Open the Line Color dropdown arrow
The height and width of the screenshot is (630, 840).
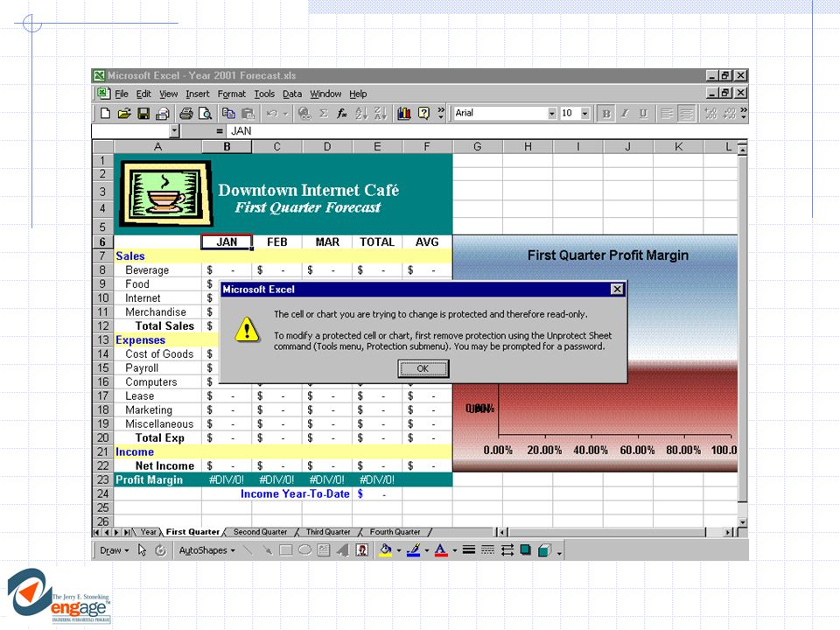coord(427,550)
